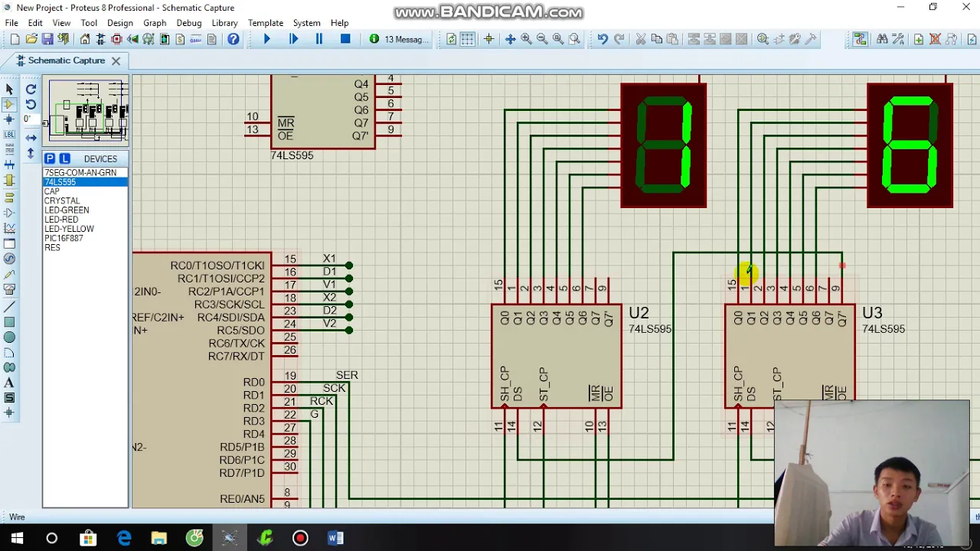Open the System menu

307,23
